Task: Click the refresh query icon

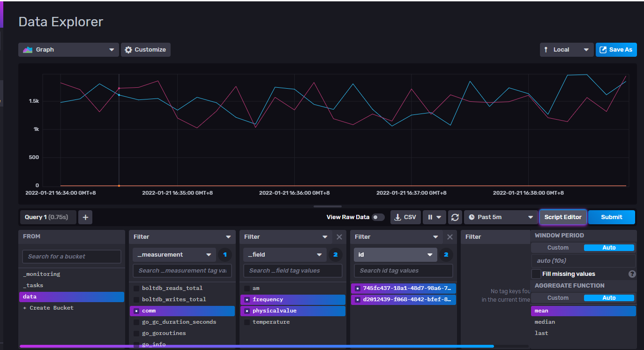Action: [x=454, y=217]
